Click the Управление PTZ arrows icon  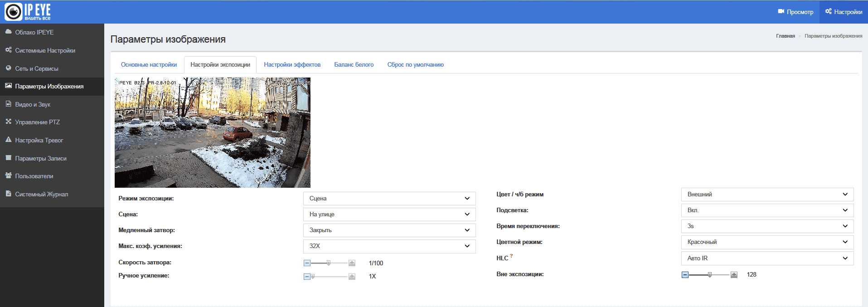pos(8,122)
